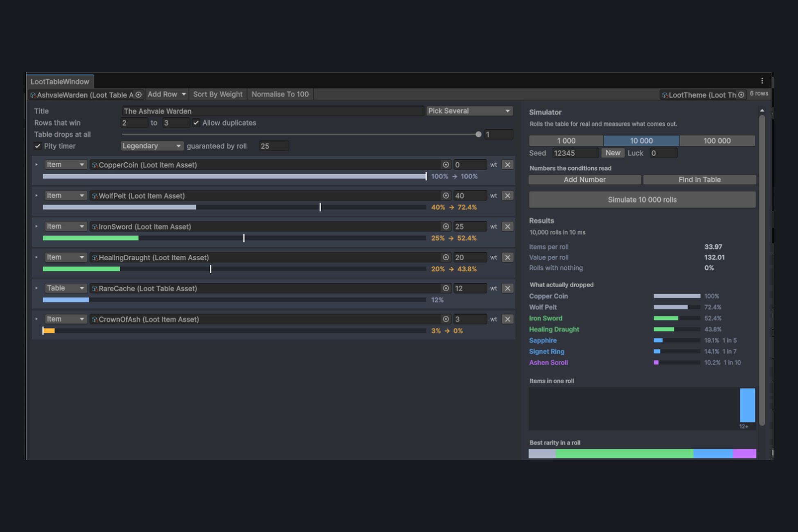Image resolution: width=798 pixels, height=532 pixels.
Task: Click the IronSword asset icon
Action: (95, 227)
